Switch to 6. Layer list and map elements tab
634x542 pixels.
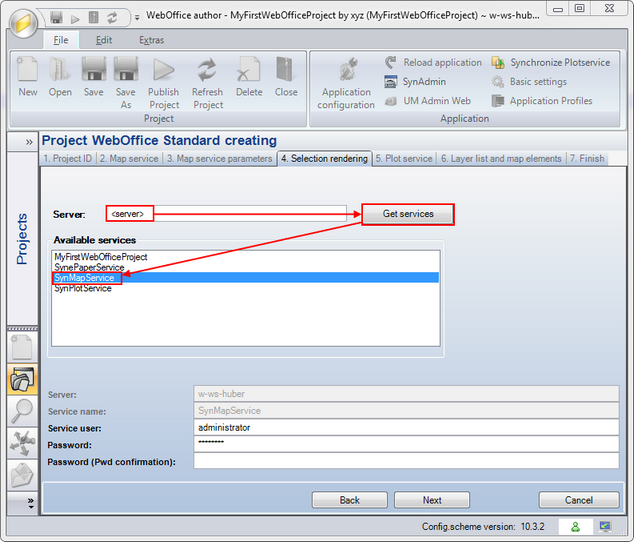pyautogui.click(x=501, y=159)
